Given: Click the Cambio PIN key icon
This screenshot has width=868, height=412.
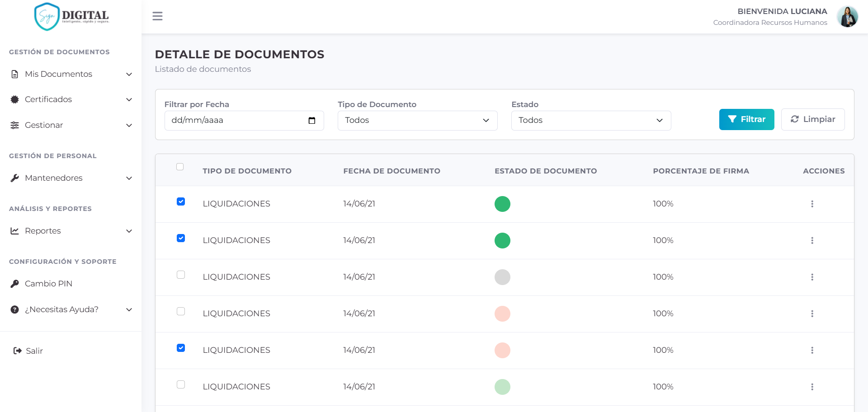Looking at the screenshot, I should point(15,284).
